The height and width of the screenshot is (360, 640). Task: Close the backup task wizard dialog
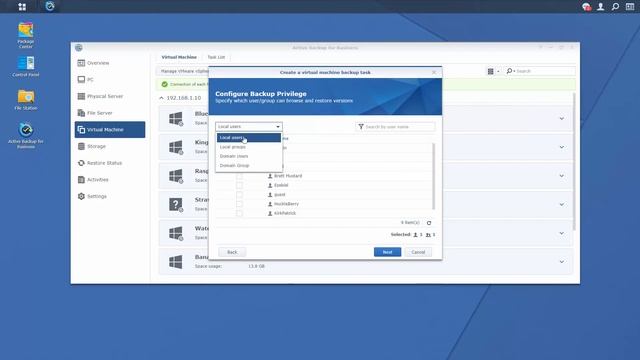point(434,72)
